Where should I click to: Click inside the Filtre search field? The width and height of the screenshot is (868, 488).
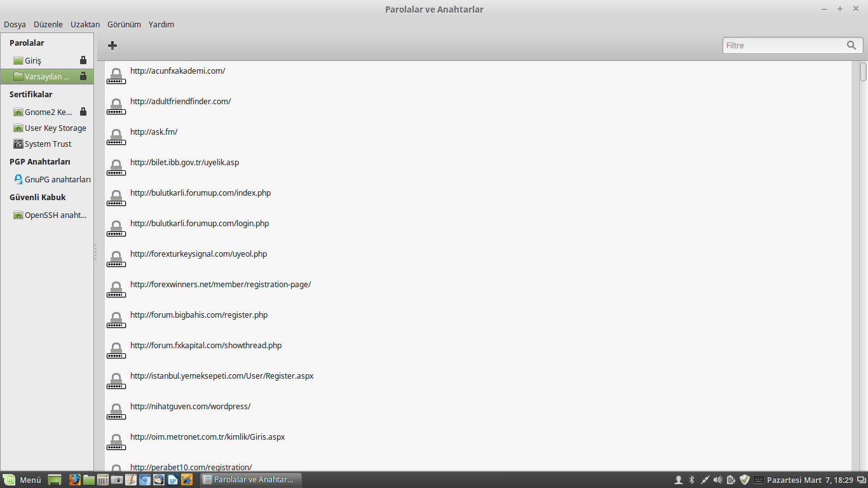point(792,45)
